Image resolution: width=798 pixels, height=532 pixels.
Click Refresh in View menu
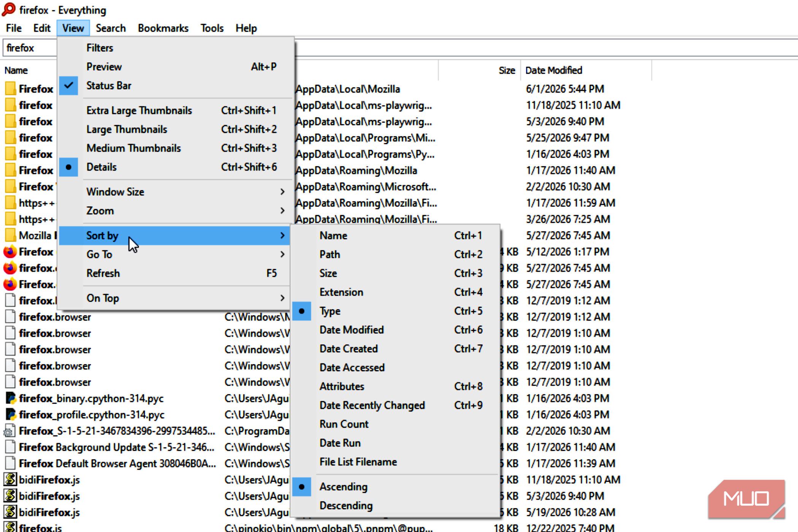pos(176,273)
